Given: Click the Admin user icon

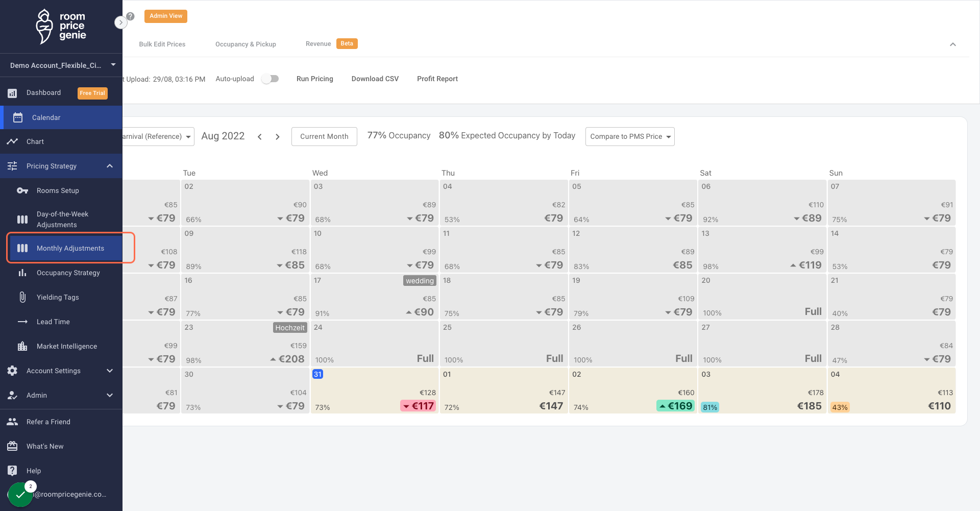Looking at the screenshot, I should (12, 395).
